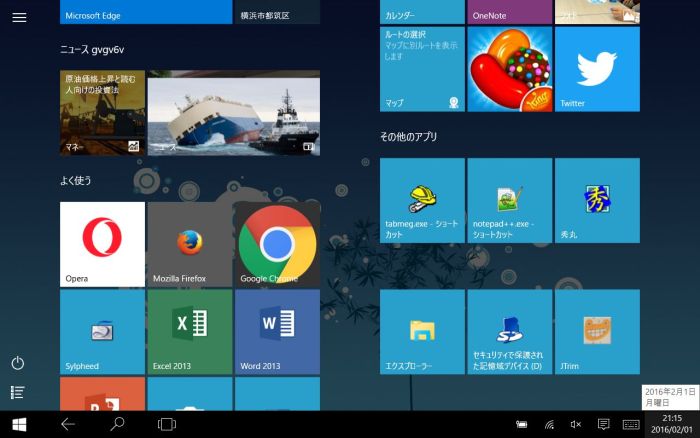Open the Sylpheed mail tile
Viewport: 700px width, 438px height.
point(102,331)
